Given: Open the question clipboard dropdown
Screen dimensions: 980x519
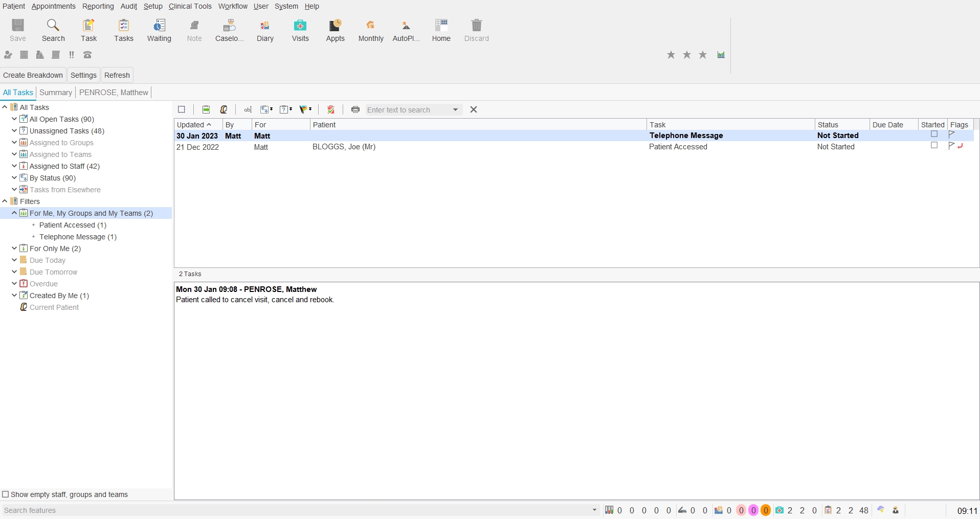Looking at the screenshot, I should 286,109.
